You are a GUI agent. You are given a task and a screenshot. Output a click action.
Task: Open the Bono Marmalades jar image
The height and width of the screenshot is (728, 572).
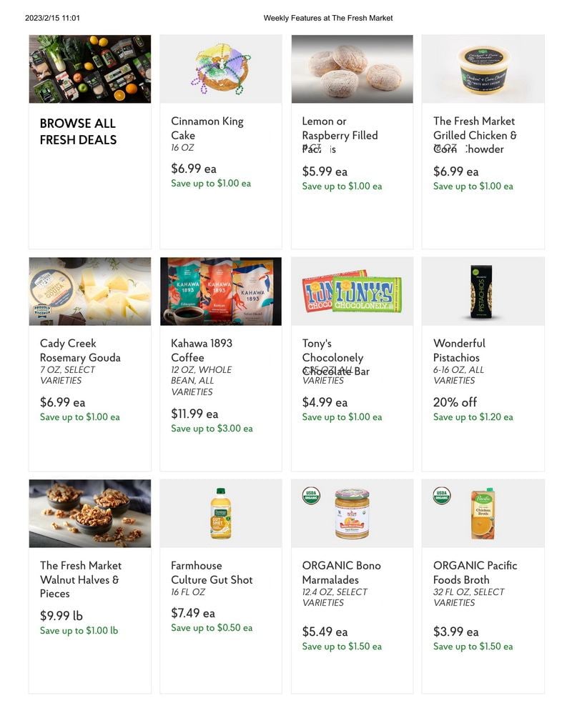pyautogui.click(x=352, y=514)
